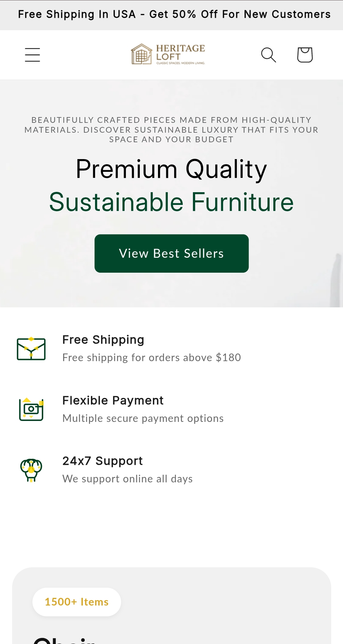Click the Free Shipping package icon

pos(31,349)
